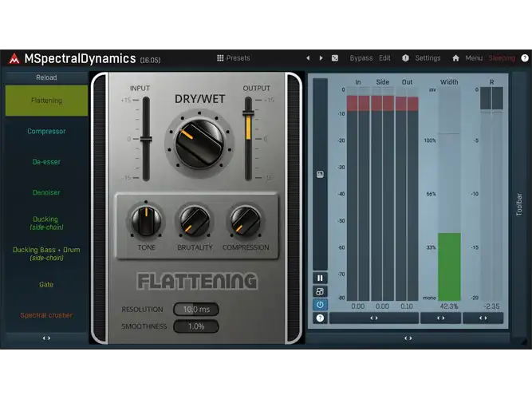Select the De-esser device
This screenshot has height=399, width=532.
[x=46, y=162]
